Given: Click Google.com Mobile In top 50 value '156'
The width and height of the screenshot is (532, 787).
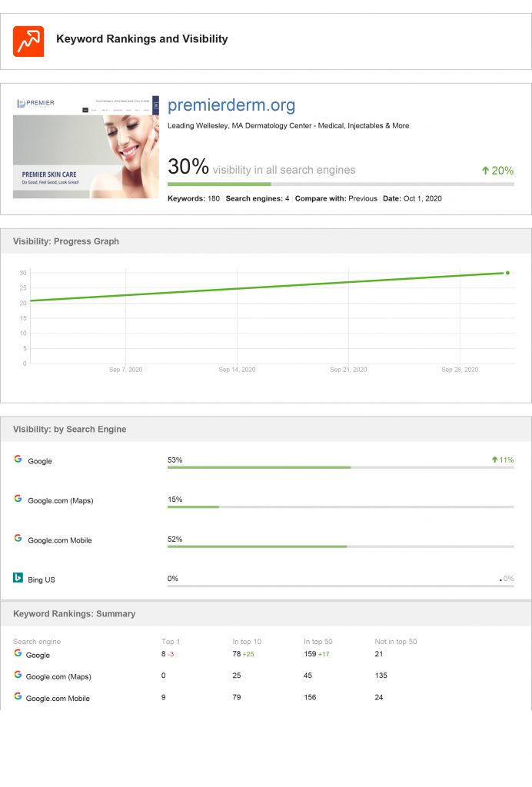Looking at the screenshot, I should tap(310, 697).
